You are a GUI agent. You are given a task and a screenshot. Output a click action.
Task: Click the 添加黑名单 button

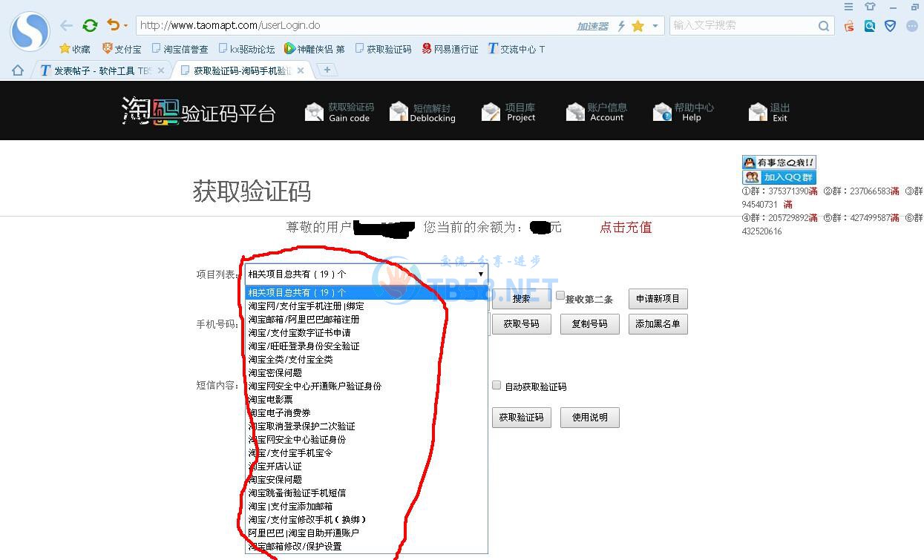pyautogui.click(x=658, y=324)
